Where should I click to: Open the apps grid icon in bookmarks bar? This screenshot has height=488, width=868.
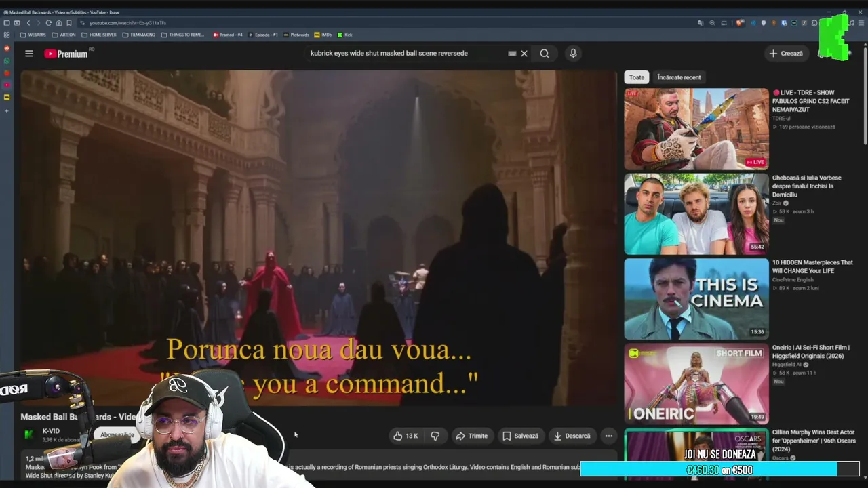7,35
